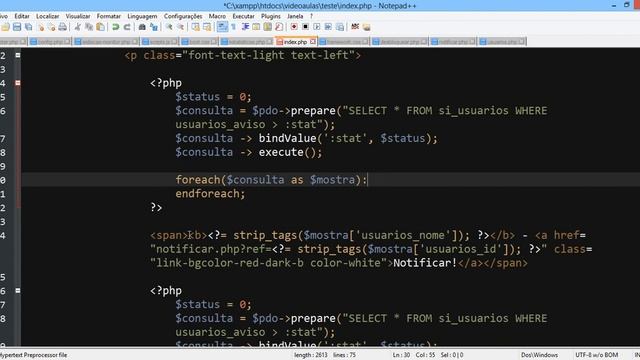Click the Close All documents toolbar icon
The image size is (640, 360).
(51, 27)
